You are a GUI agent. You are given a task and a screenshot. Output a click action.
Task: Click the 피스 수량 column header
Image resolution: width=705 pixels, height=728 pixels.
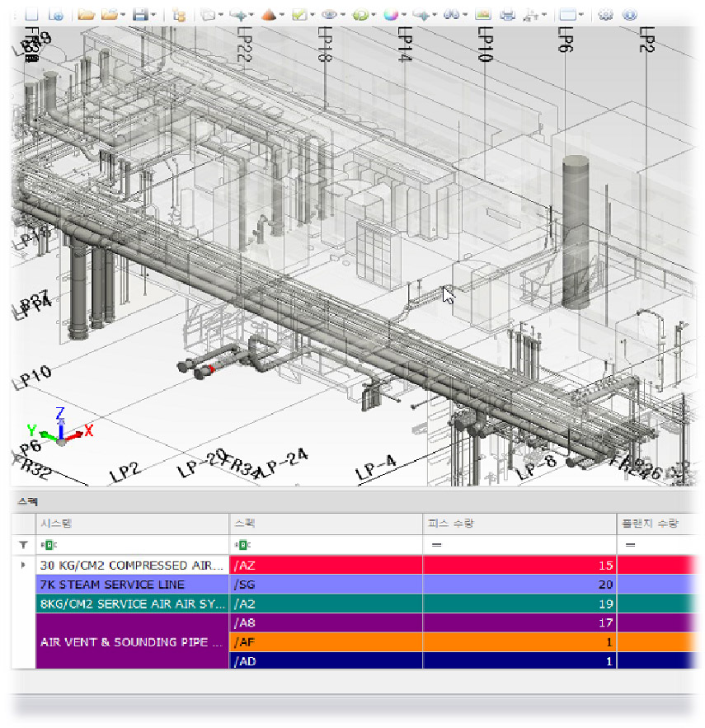(x=519, y=524)
